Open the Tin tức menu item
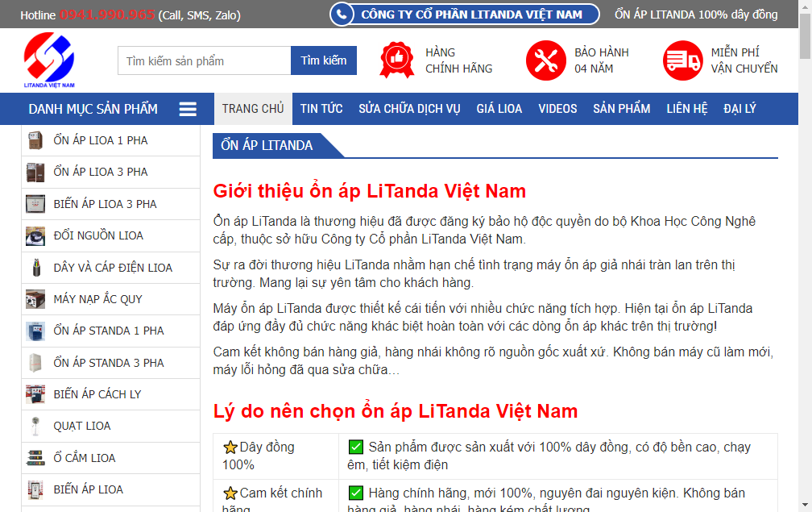 321,109
